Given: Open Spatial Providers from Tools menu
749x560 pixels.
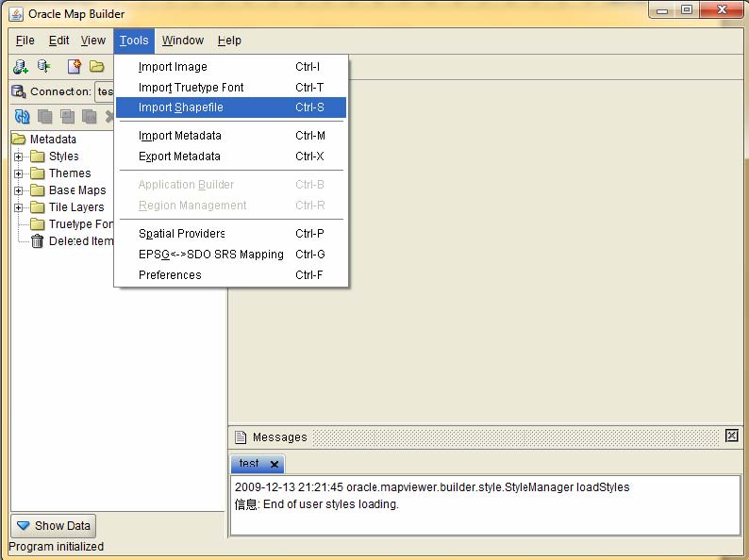Looking at the screenshot, I should (x=231, y=234).
